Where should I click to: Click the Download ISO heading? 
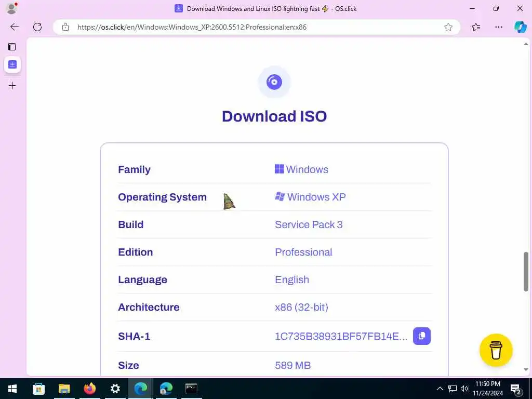pyautogui.click(x=274, y=116)
